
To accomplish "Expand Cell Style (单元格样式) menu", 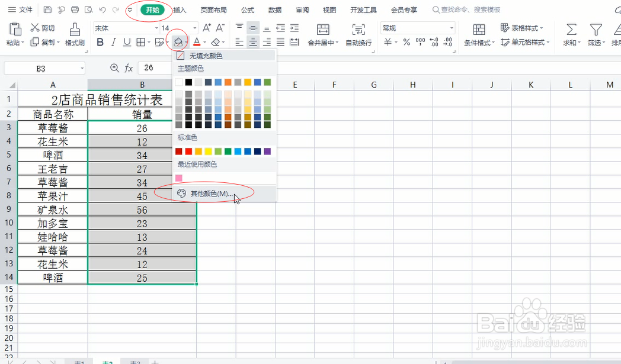I will coord(525,42).
